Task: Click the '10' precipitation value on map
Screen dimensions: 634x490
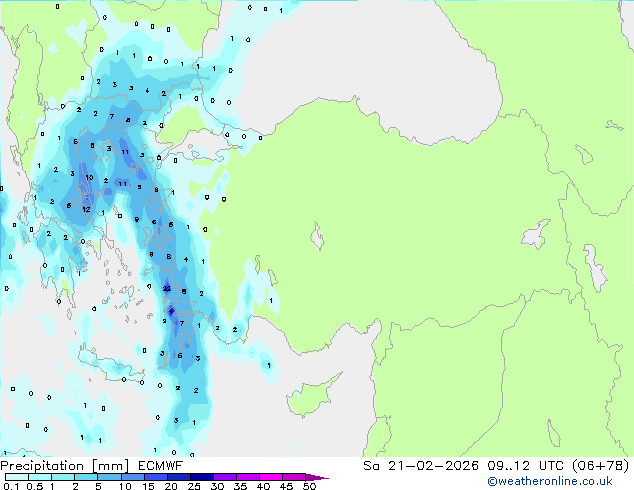Action: pos(89,177)
